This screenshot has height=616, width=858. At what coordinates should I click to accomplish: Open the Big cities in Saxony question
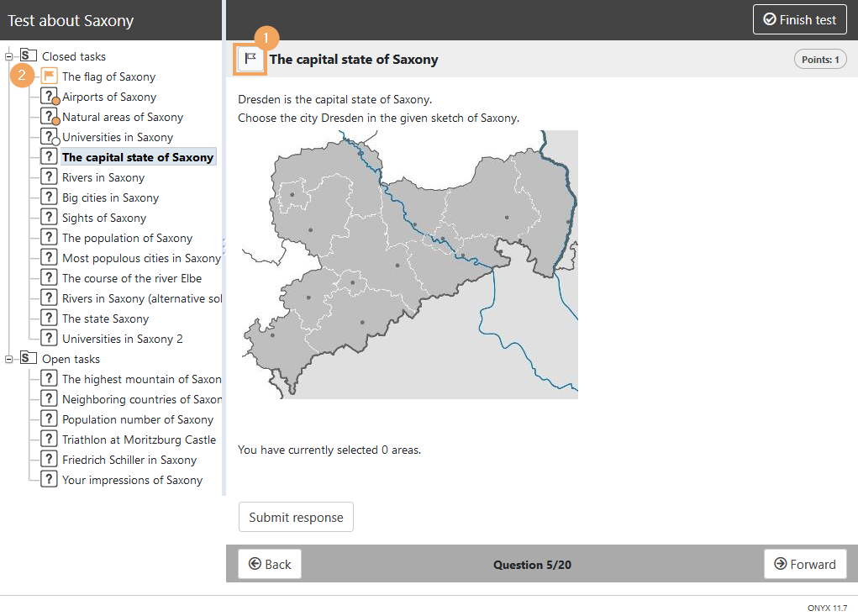click(110, 197)
